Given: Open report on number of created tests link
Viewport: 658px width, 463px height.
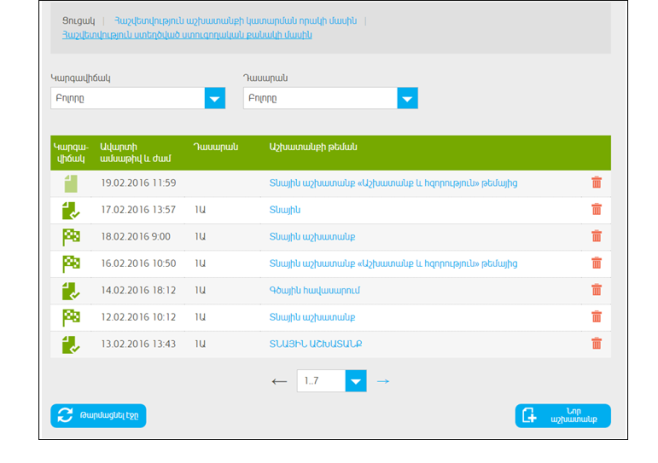Looking at the screenshot, I should tap(186, 35).
